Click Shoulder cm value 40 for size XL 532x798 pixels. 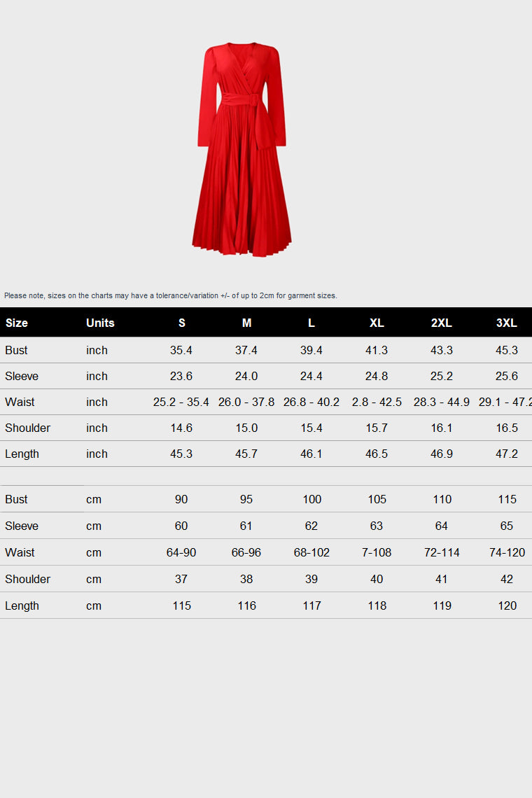[377, 579]
